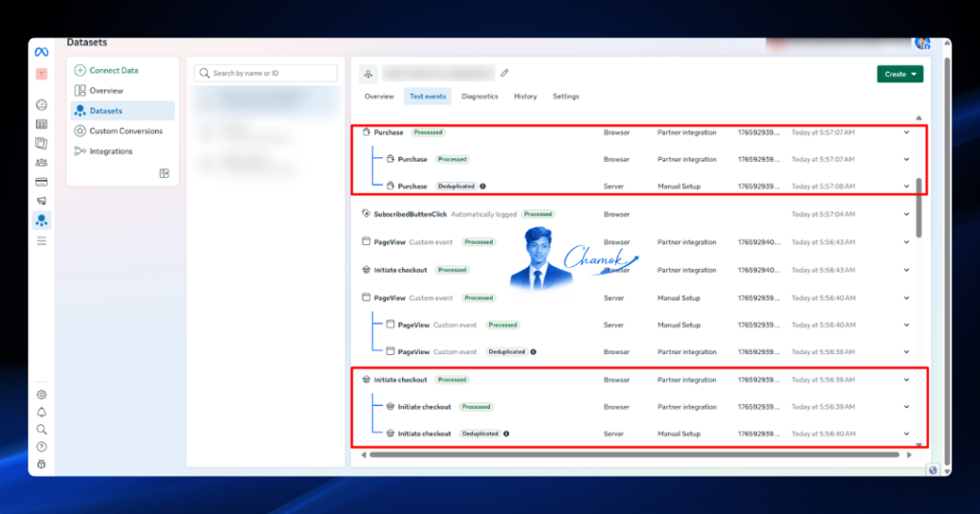The height and width of the screenshot is (514, 980).
Task: Click the collapse panel icon under Integrations
Action: pyautogui.click(x=165, y=173)
